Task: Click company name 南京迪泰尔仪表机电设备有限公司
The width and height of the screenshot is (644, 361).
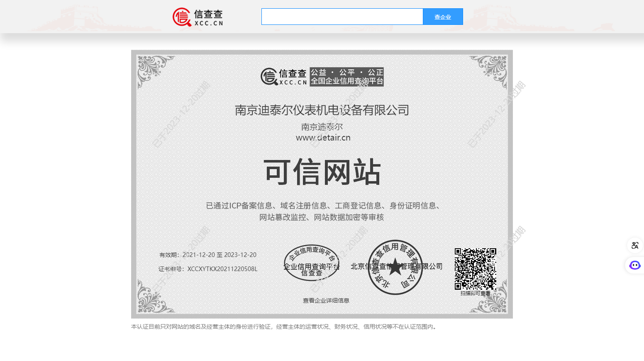Action: (x=322, y=110)
